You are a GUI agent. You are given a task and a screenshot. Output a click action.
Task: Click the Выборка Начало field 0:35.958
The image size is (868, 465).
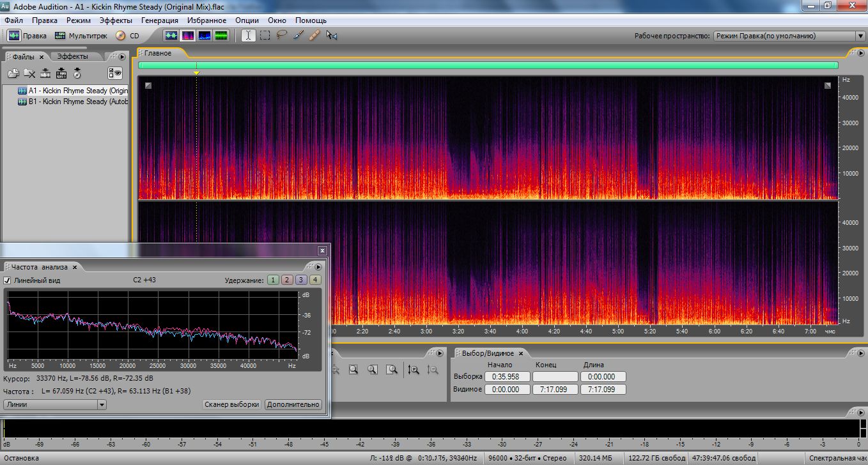[x=508, y=377]
